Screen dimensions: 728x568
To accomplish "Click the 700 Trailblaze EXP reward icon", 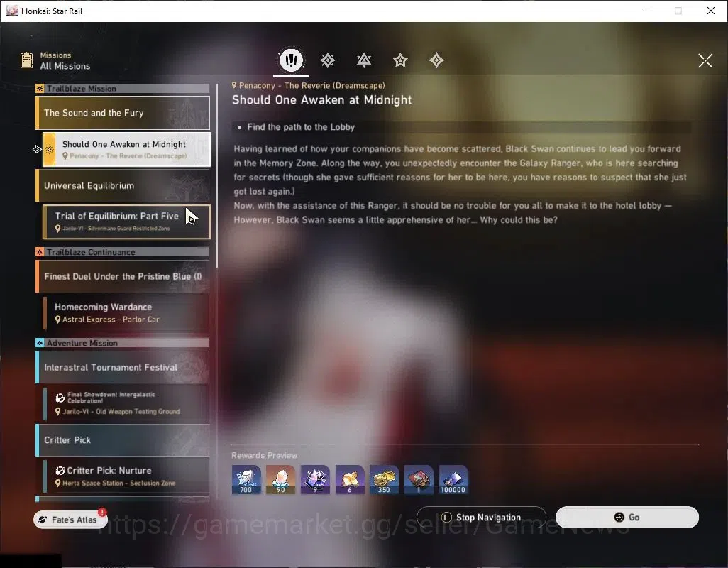I will click(246, 480).
